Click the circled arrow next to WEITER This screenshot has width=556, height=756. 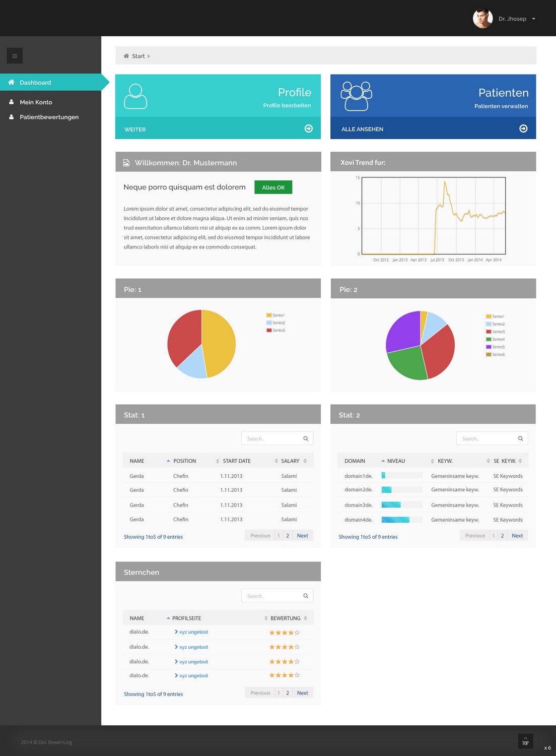(x=308, y=129)
